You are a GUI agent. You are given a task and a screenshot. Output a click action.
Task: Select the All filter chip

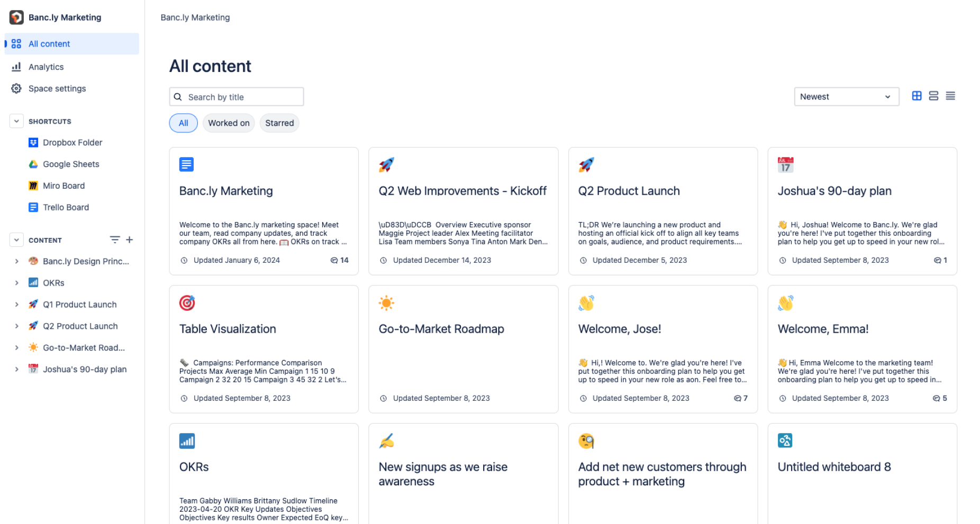183,123
